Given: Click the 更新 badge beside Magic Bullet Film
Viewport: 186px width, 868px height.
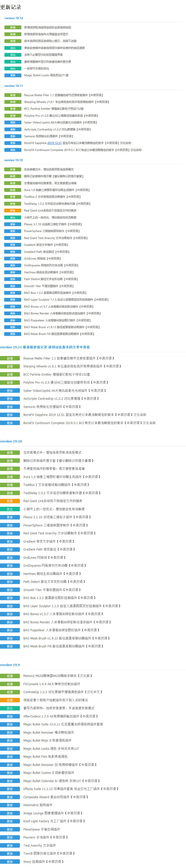Looking at the screenshot, I should (10, 756).
